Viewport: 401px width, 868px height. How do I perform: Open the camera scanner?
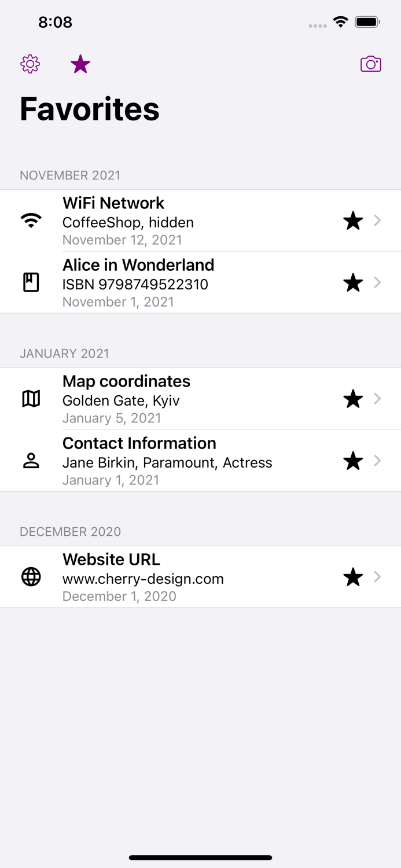pyautogui.click(x=371, y=64)
